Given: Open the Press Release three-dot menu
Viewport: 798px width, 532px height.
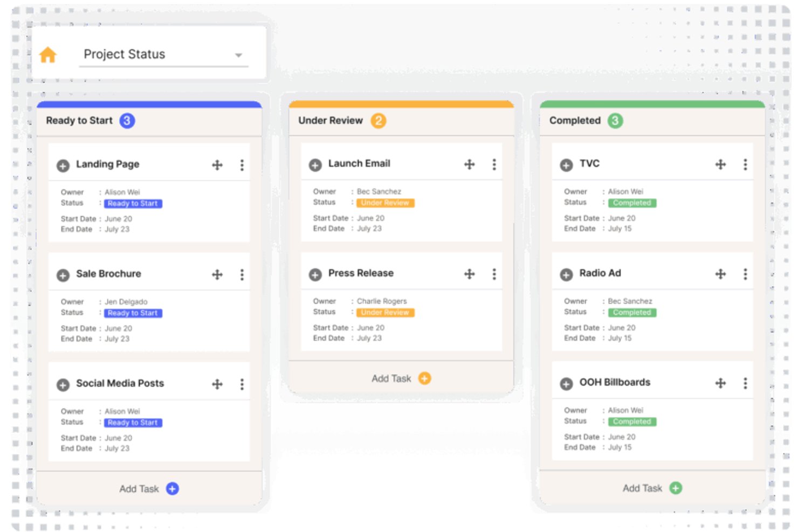Looking at the screenshot, I should click(494, 274).
